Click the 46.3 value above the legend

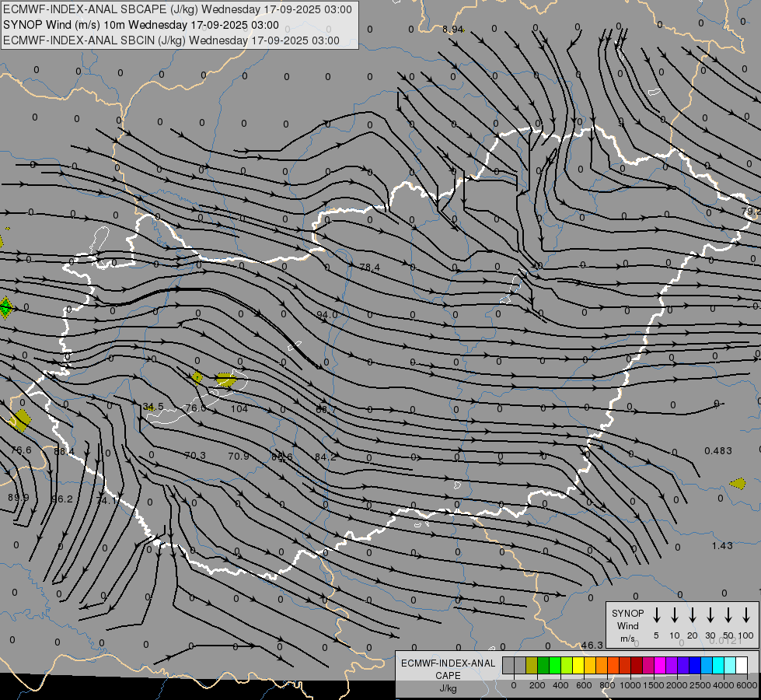pyautogui.click(x=592, y=645)
